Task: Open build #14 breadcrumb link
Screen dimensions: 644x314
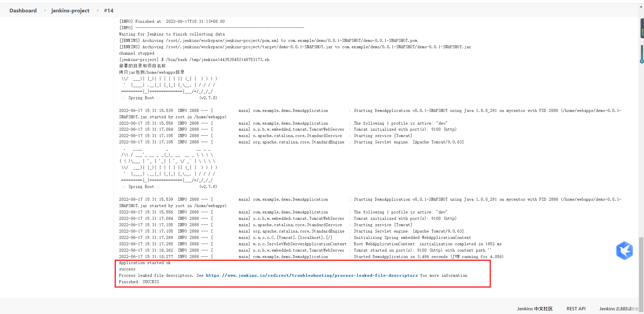Action: coord(109,10)
